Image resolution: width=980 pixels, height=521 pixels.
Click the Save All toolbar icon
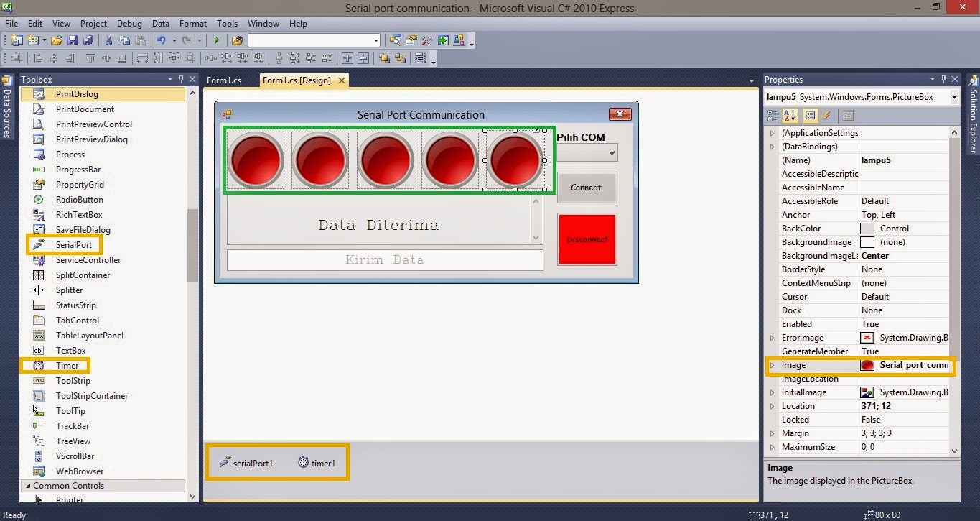90,40
